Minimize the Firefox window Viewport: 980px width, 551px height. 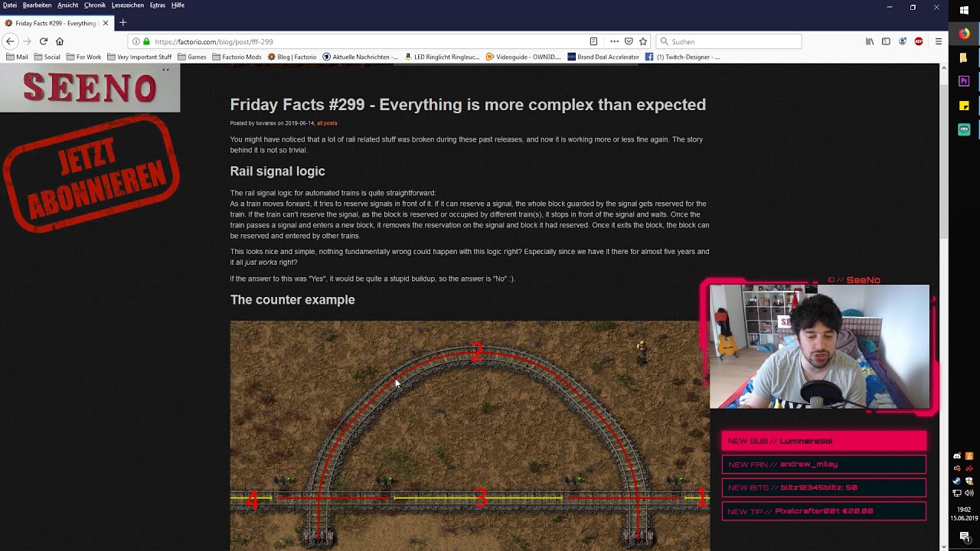[889, 7]
